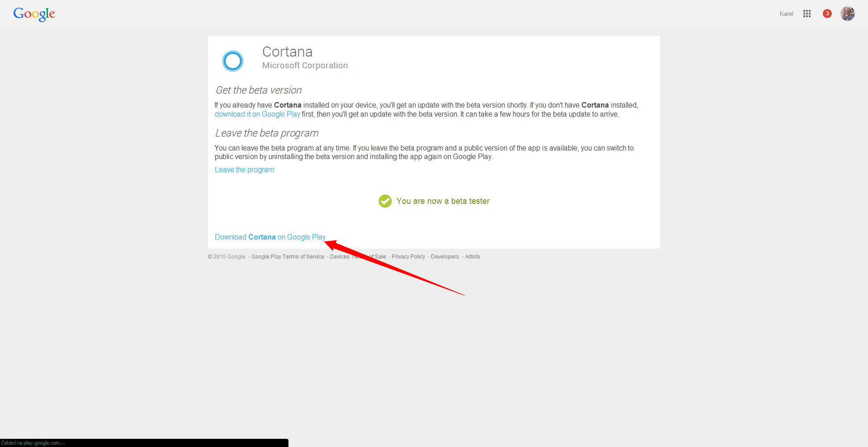Open 'Download Cortana on Google Play' link
Image resolution: width=868 pixels, height=447 pixels.
click(x=270, y=237)
